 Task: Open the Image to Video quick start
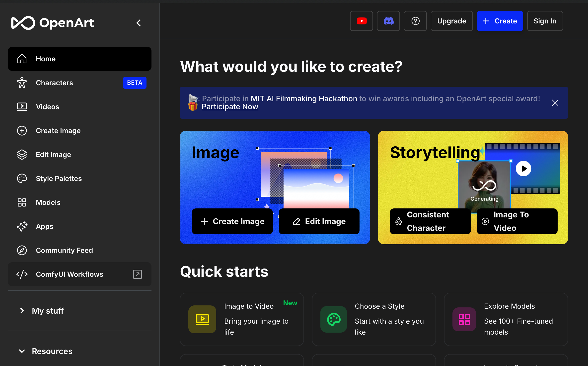pos(242,319)
